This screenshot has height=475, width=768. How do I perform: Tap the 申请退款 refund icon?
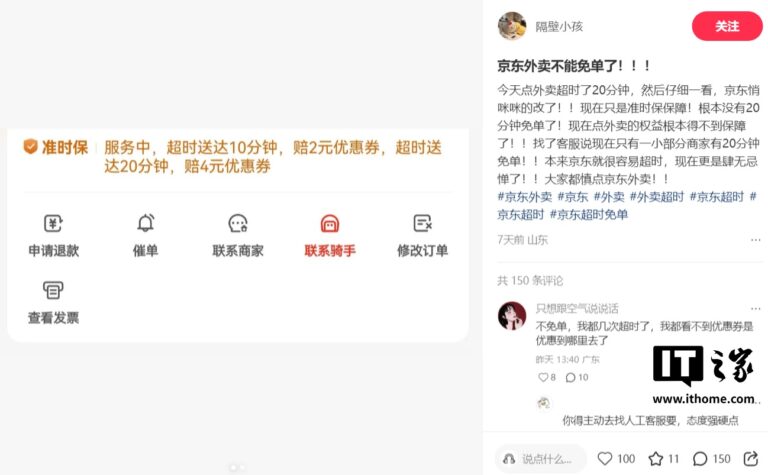pos(53,223)
